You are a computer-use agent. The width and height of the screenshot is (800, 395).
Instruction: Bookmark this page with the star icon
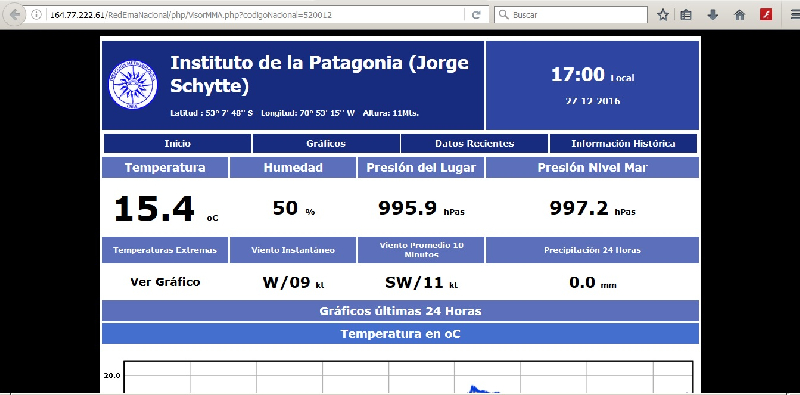pyautogui.click(x=663, y=15)
